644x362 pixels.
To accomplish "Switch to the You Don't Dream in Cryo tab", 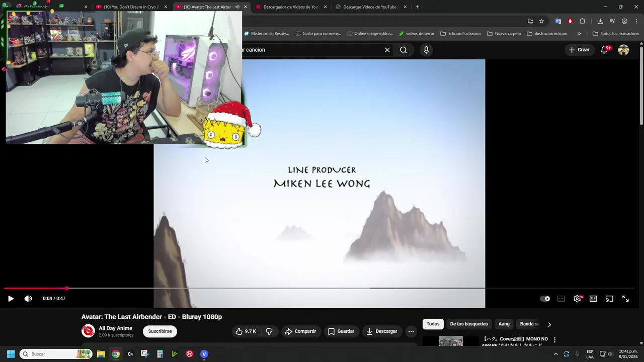I will click(x=132, y=7).
